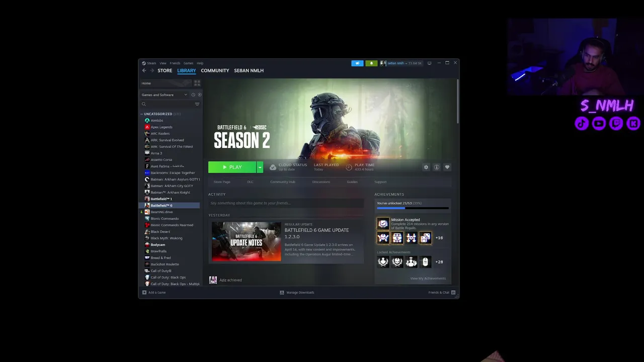
Task: Open the Discussions link
Action: click(321, 182)
